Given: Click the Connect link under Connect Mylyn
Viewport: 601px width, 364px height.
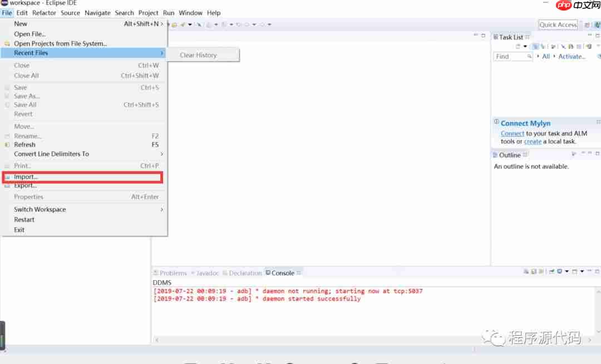Looking at the screenshot, I should tap(512, 133).
